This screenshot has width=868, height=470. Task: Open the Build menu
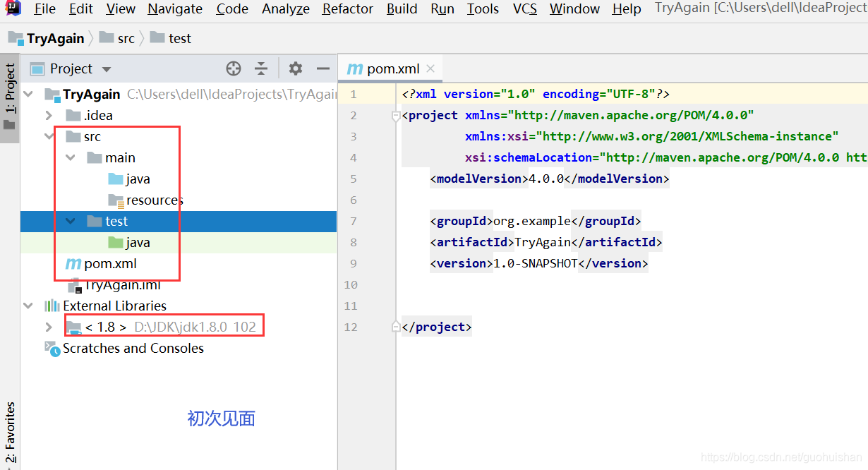coord(402,9)
